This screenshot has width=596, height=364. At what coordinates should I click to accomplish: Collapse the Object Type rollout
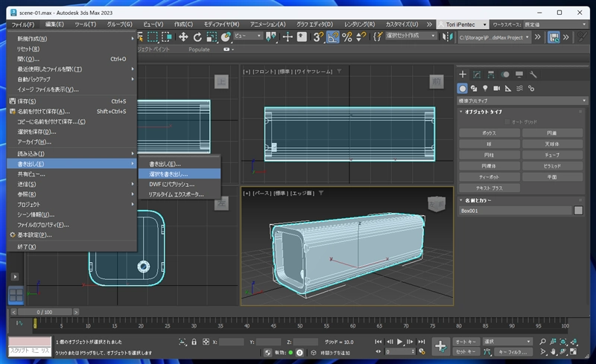coord(483,112)
